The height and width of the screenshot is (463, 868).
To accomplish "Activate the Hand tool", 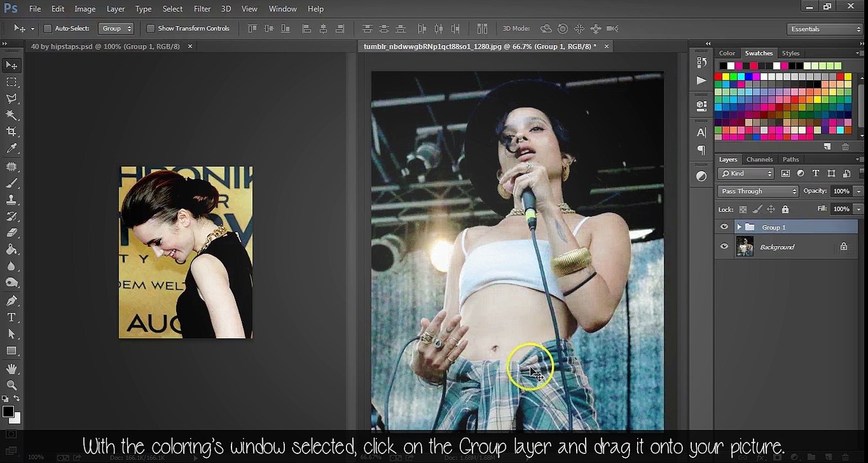I will click(x=12, y=369).
